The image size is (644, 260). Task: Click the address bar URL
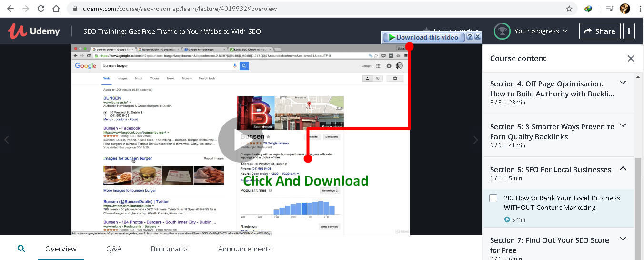tap(179, 9)
